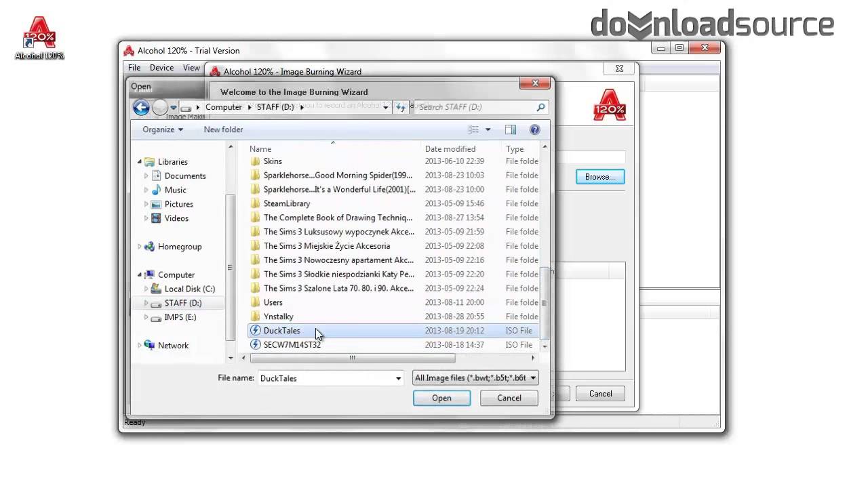
Task: Open the Device menu in Alcohol 120%
Action: click(161, 68)
